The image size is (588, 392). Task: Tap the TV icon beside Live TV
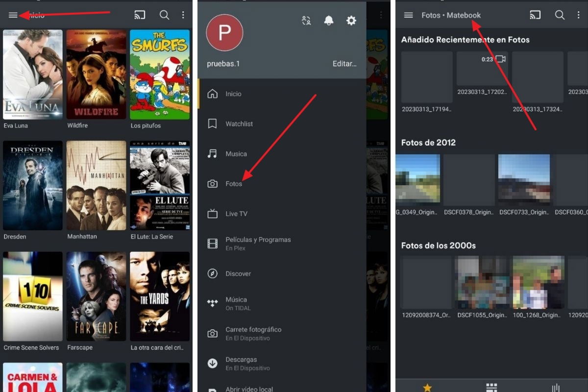(x=212, y=214)
